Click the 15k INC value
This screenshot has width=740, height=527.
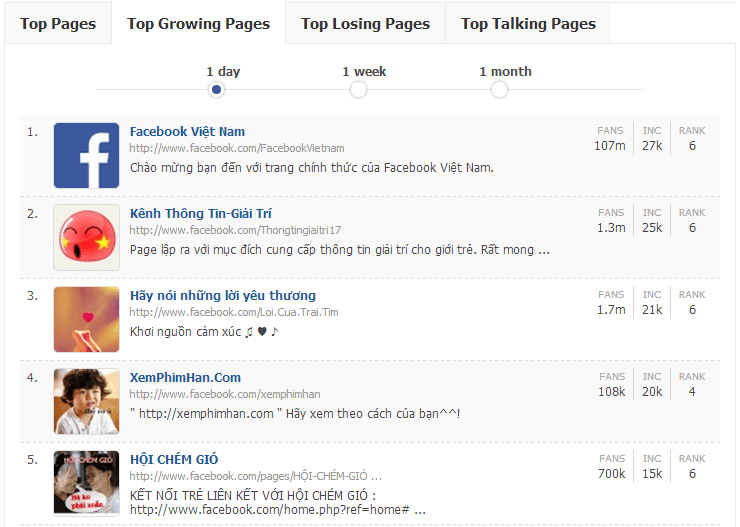coord(652,474)
